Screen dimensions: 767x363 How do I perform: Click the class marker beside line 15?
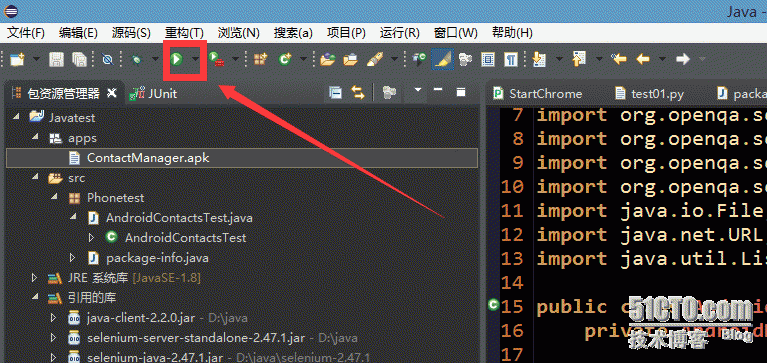(x=494, y=305)
